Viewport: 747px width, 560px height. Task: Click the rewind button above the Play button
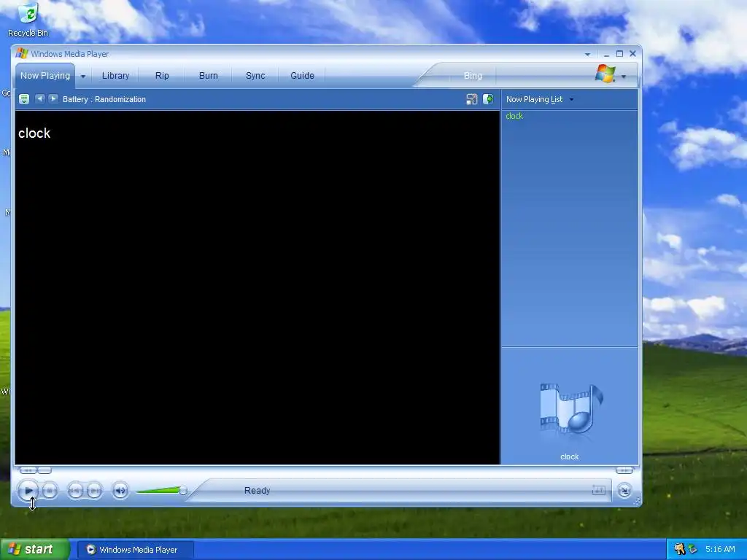[x=28, y=470]
